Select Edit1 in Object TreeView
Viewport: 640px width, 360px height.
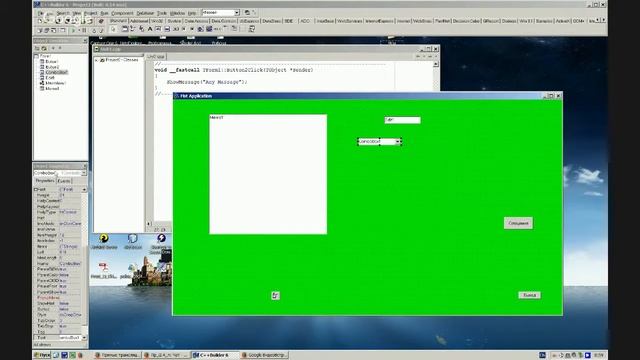(50, 78)
